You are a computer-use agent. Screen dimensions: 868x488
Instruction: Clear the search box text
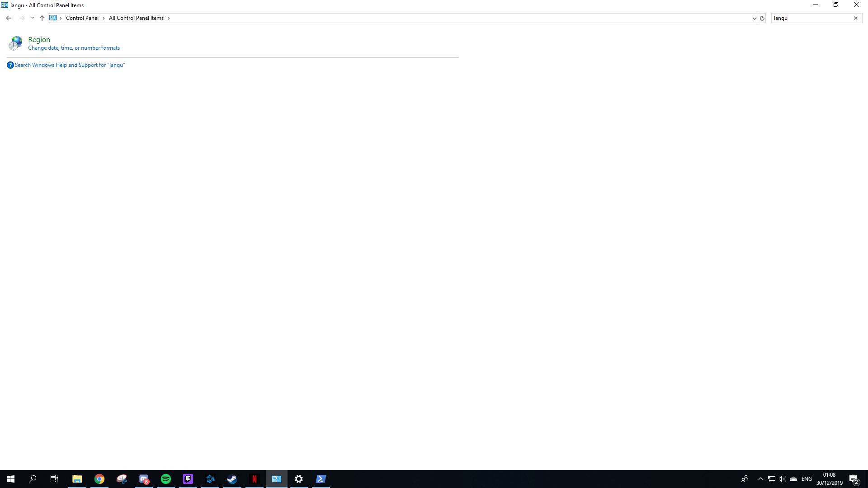(x=856, y=18)
